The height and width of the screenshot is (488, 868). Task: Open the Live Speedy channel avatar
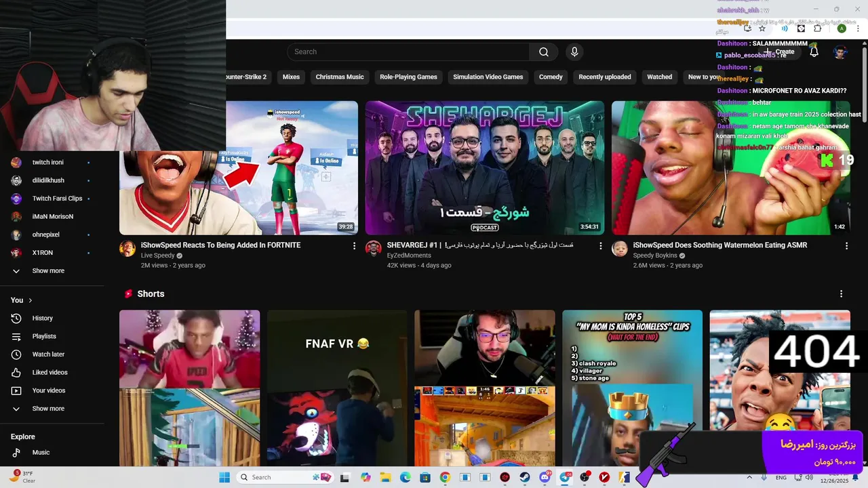pyautogui.click(x=127, y=249)
